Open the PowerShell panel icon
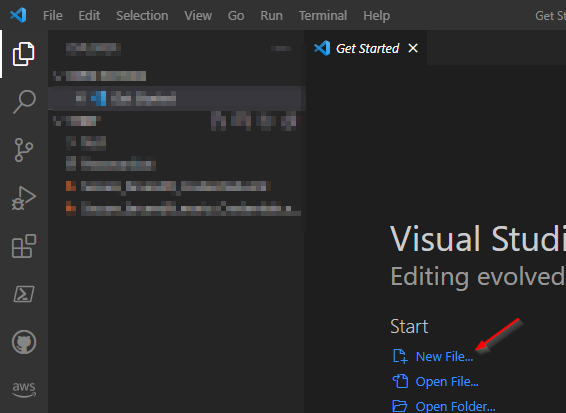 pos(24,294)
